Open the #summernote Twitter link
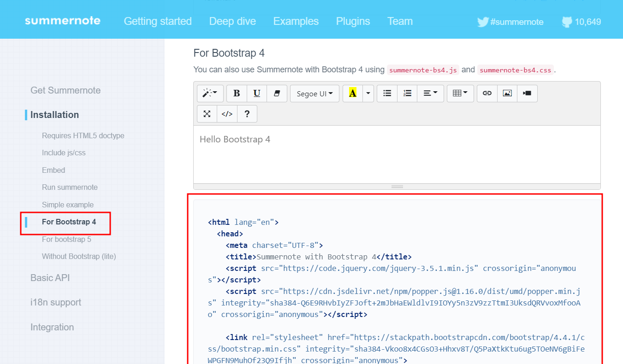Screen dimensions: 623x364 tap(516, 22)
